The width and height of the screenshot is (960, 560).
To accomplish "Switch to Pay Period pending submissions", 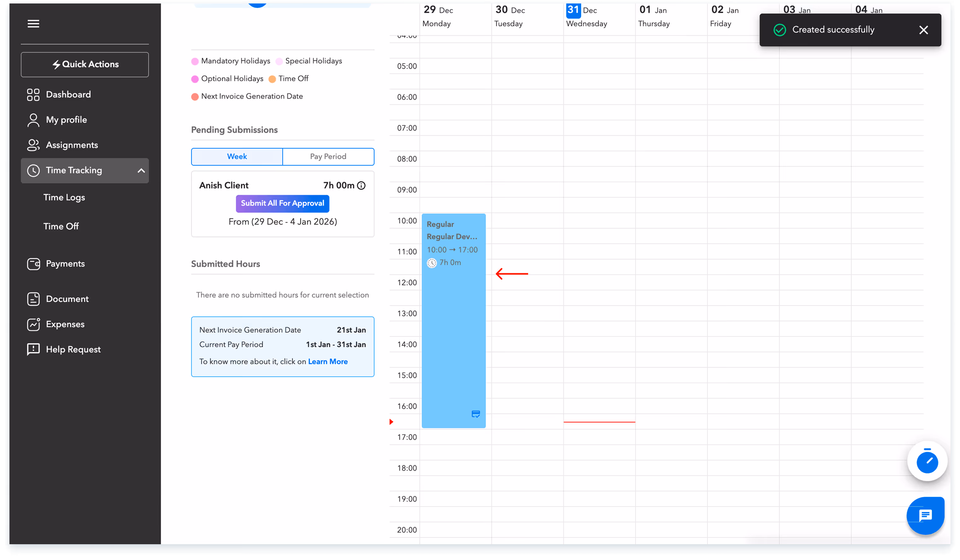I will (x=328, y=156).
